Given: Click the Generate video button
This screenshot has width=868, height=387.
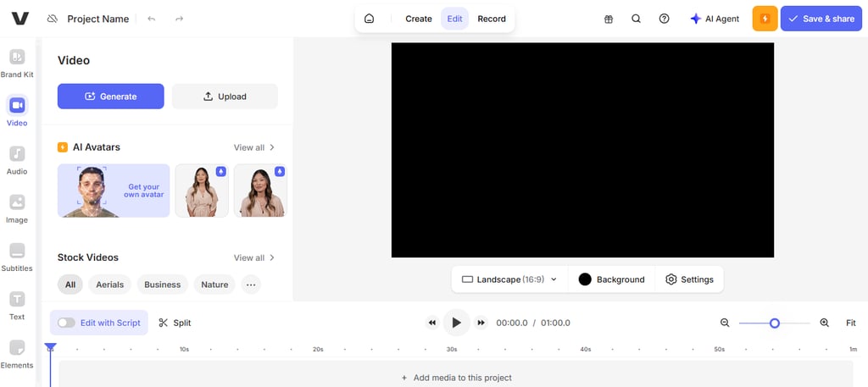Looking at the screenshot, I should [x=111, y=97].
